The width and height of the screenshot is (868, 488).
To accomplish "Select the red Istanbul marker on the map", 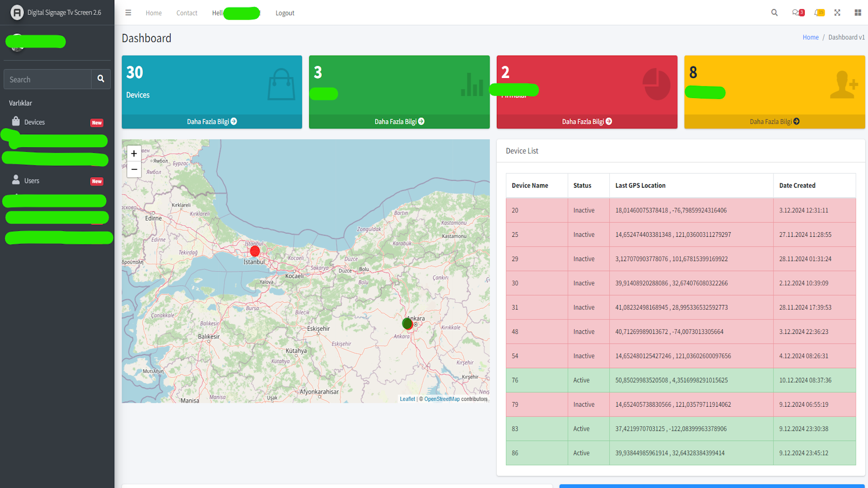I will point(255,251).
